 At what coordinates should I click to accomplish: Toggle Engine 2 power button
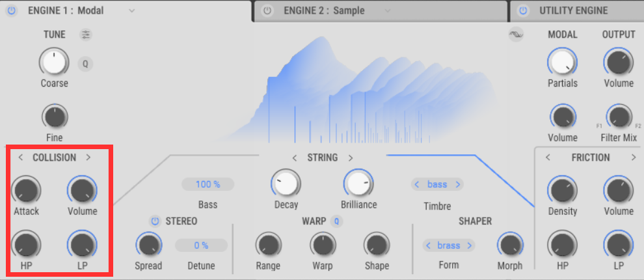[267, 10]
